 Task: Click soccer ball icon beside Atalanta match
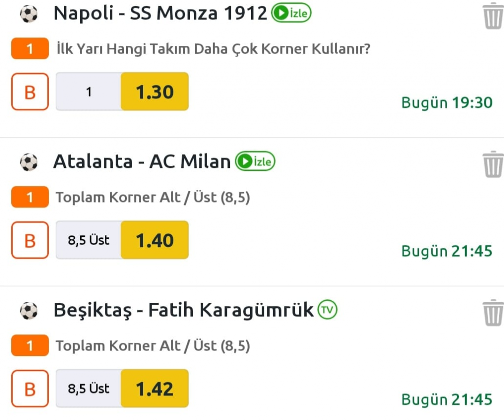click(29, 162)
